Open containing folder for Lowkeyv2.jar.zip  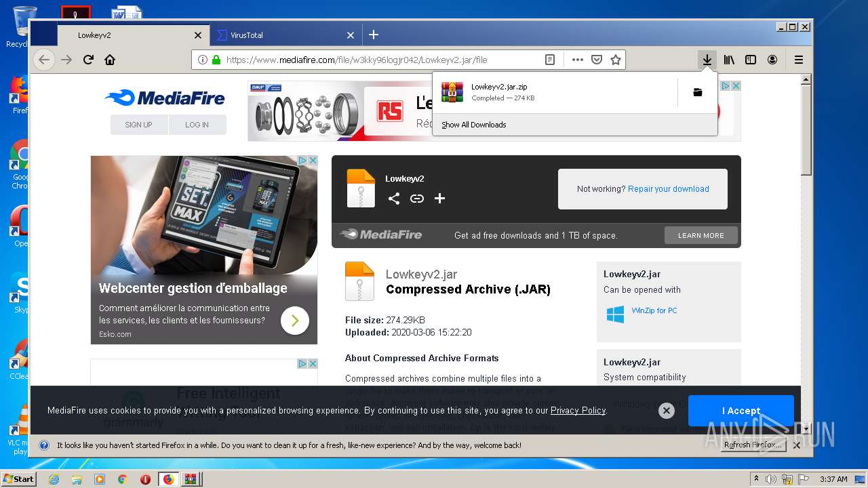coord(698,92)
